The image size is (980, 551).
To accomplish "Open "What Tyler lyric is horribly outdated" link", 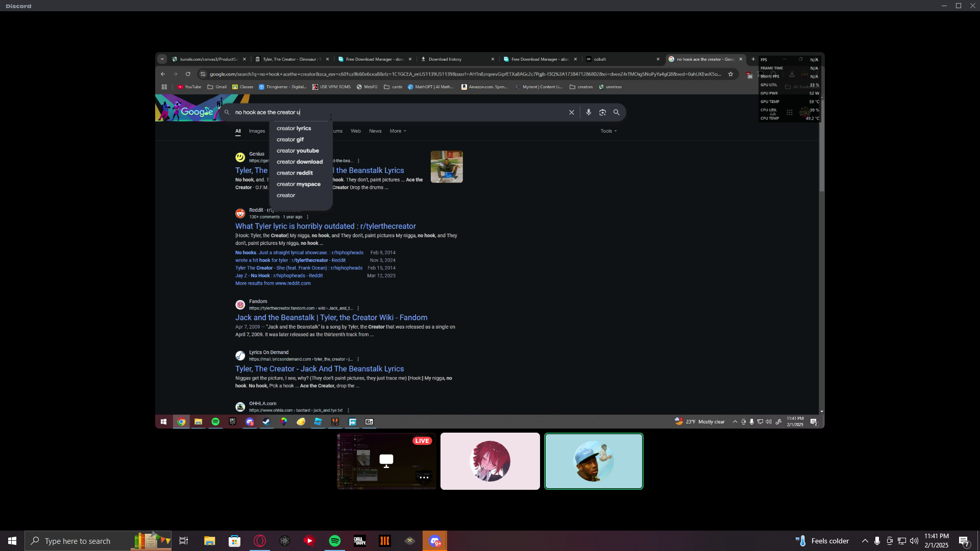I will click(x=325, y=226).
